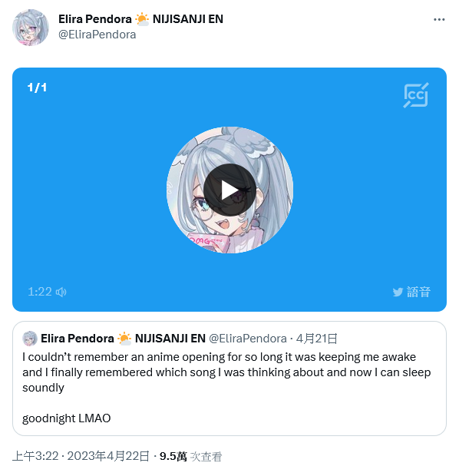The image size is (459, 476).
Task: Click the sun emoji beside header name
Action: [x=142, y=19]
